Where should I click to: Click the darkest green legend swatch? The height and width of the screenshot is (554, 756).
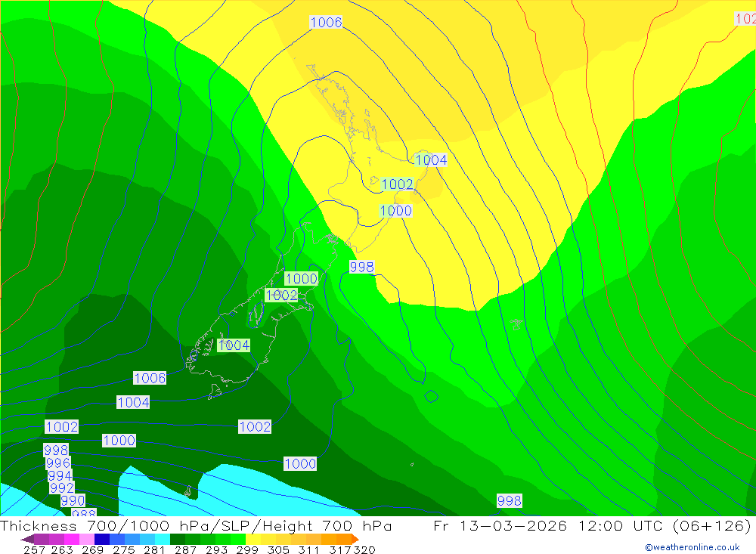(178, 539)
